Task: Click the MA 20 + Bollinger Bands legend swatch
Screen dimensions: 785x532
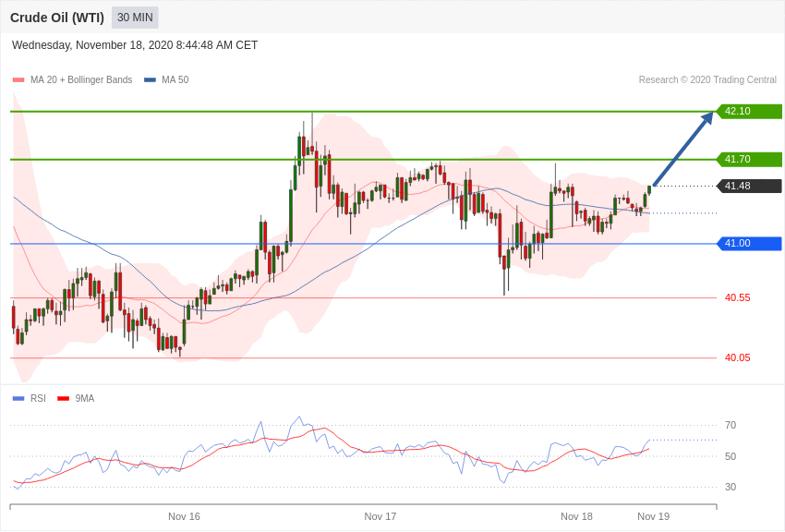Action: pos(18,80)
